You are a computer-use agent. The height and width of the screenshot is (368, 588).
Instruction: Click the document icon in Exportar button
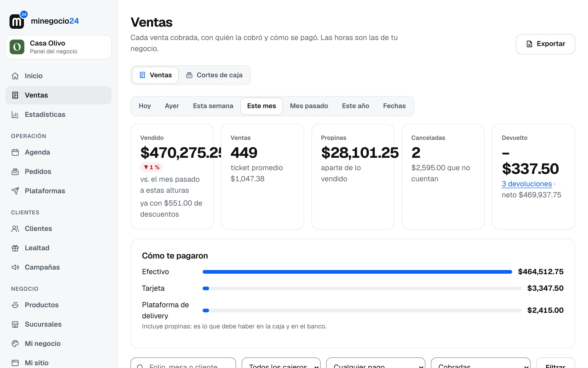click(x=529, y=44)
